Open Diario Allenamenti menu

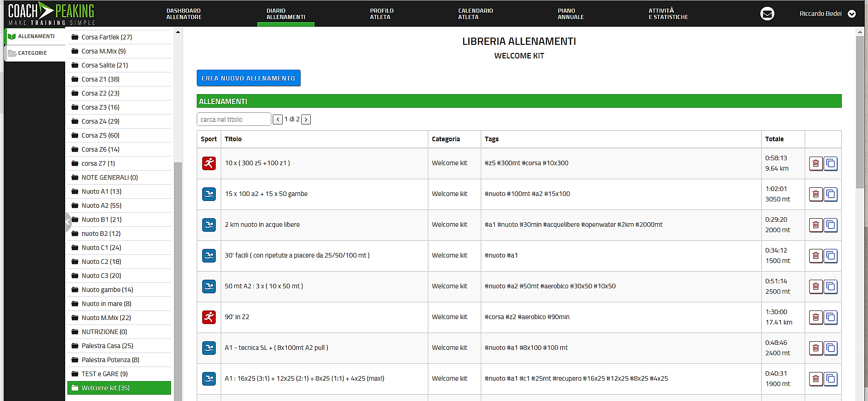pos(286,14)
